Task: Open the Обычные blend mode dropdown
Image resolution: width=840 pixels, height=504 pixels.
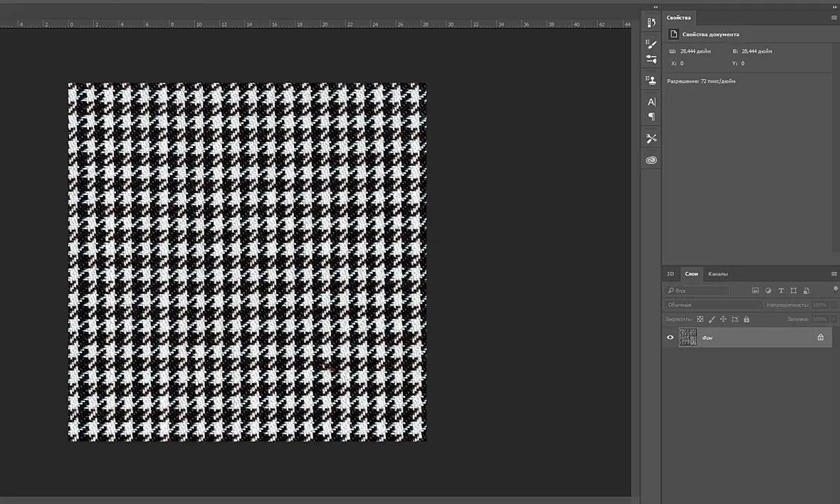Action: click(713, 305)
